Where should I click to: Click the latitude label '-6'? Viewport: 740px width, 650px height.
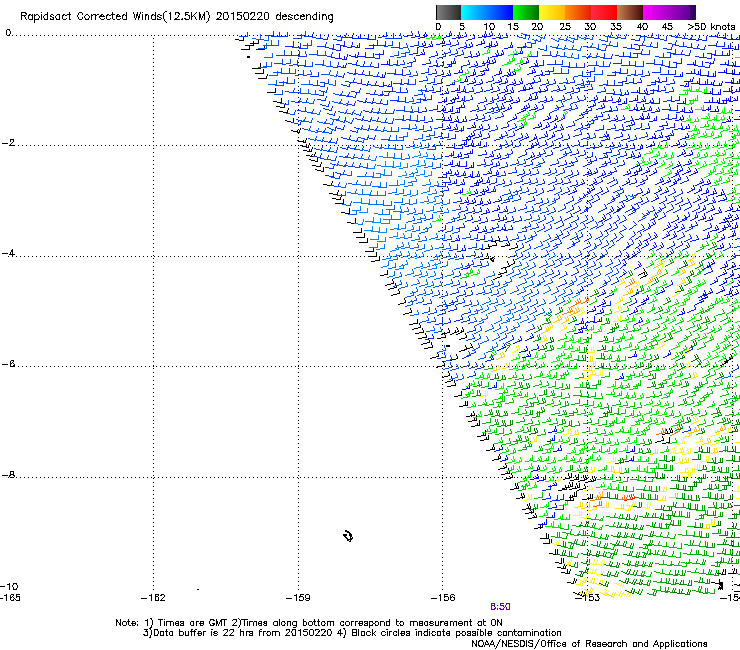8,364
